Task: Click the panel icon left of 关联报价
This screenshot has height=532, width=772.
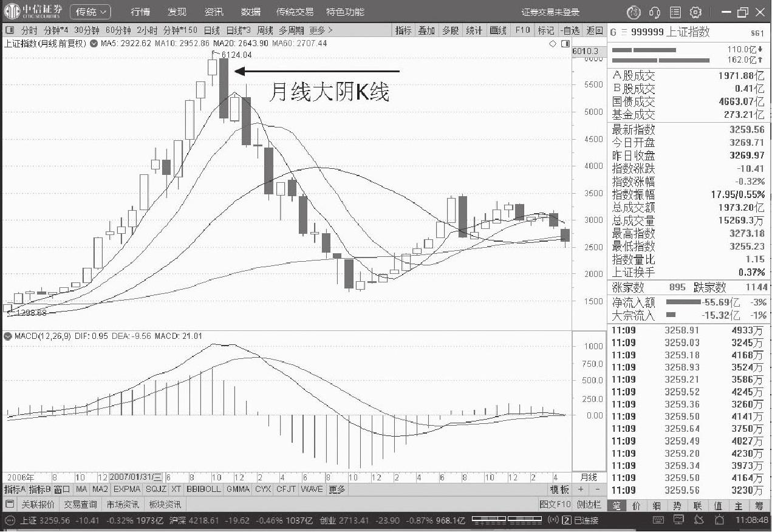Action: (10, 504)
